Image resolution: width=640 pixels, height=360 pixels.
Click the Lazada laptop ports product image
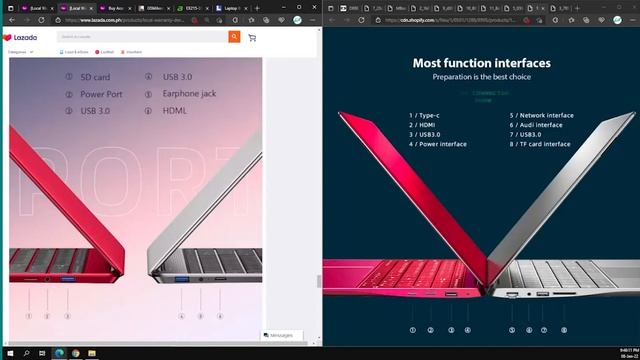[x=136, y=199]
